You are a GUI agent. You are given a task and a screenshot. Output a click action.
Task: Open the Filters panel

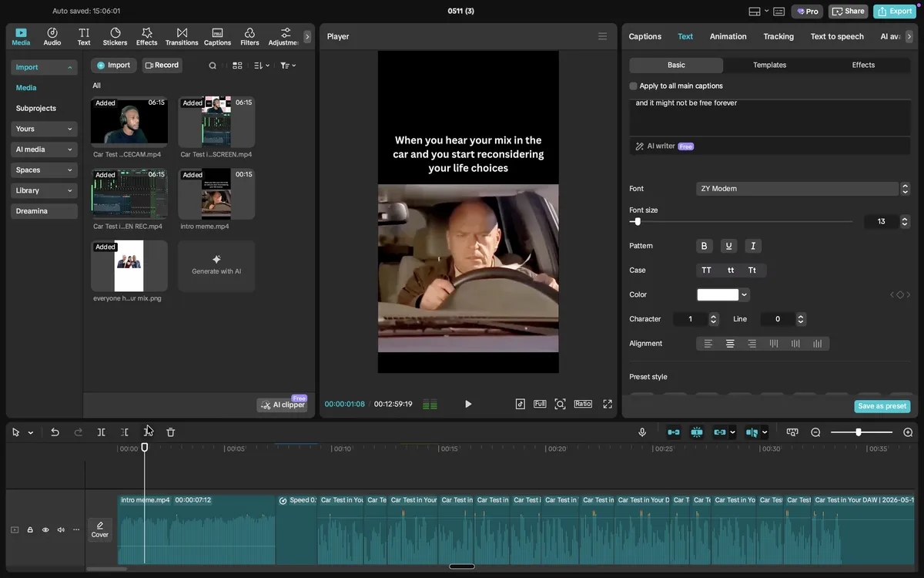tap(249, 37)
